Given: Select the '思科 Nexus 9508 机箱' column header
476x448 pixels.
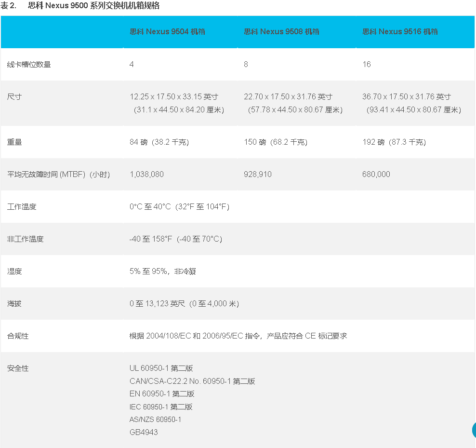Looking at the screenshot, I should (x=281, y=32).
